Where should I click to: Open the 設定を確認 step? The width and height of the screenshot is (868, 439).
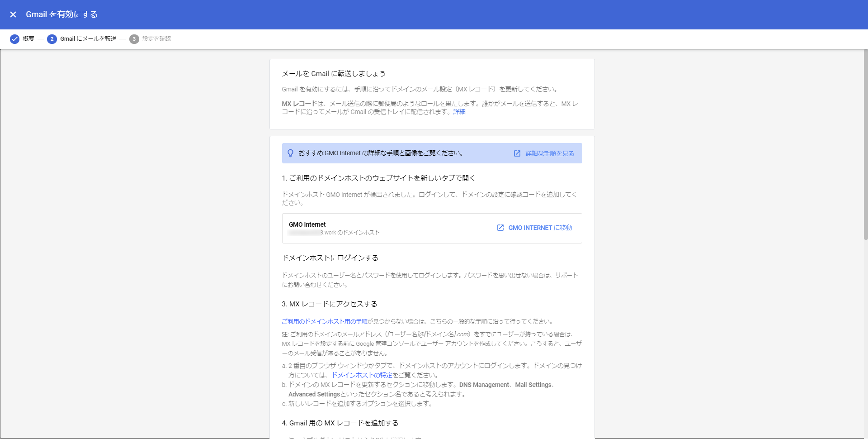tap(156, 39)
